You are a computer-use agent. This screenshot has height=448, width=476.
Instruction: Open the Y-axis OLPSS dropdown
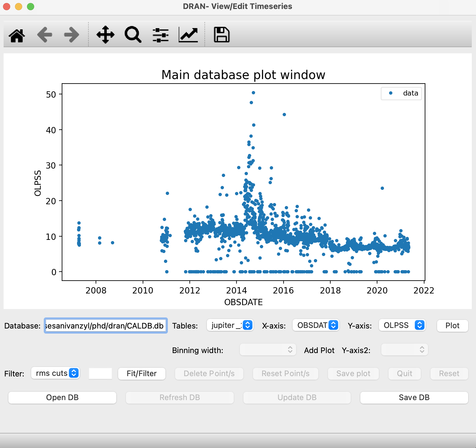point(402,325)
